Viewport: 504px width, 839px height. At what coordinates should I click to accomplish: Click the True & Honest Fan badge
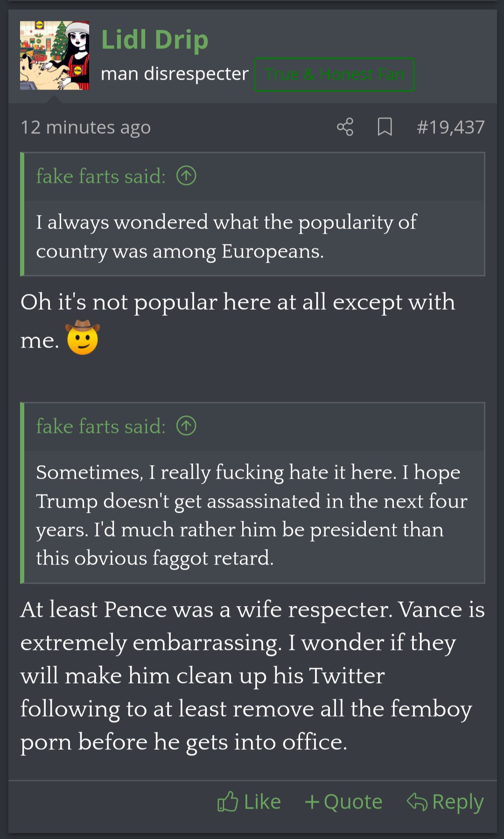tap(334, 74)
